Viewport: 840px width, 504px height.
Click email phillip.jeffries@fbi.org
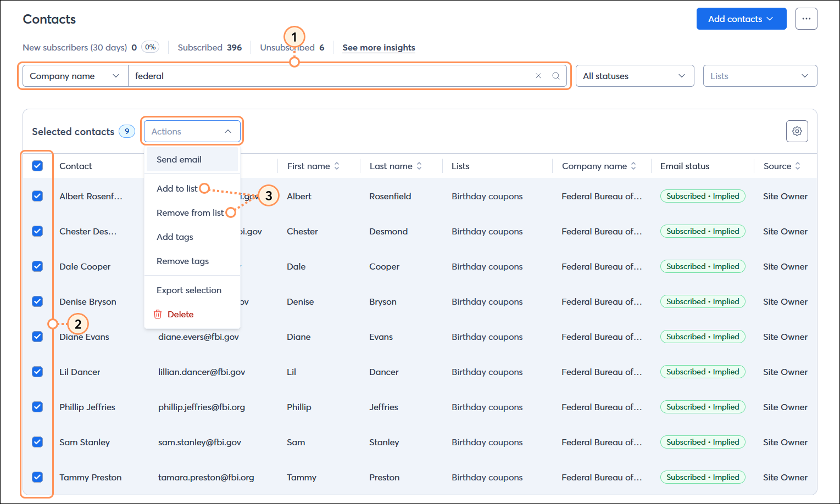point(202,407)
